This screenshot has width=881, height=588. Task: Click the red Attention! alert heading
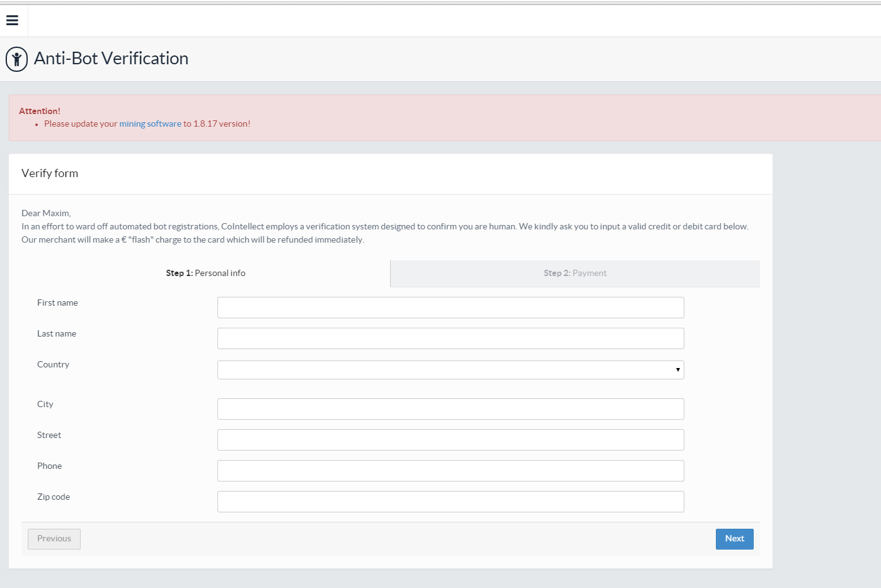coord(40,112)
